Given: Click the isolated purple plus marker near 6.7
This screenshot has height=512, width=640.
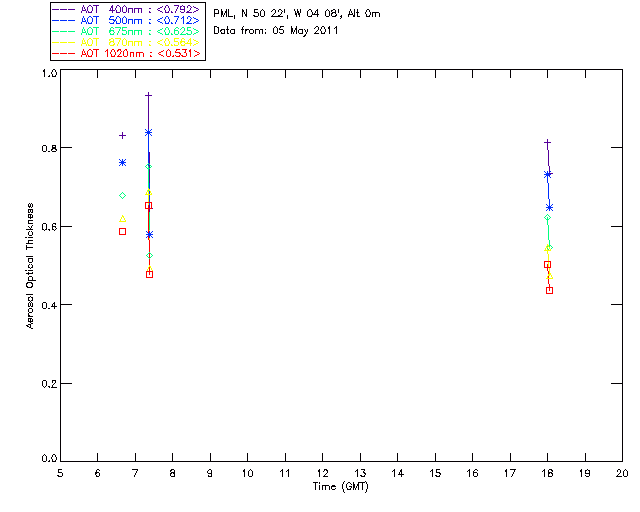Looking at the screenshot, I should coord(122,136).
